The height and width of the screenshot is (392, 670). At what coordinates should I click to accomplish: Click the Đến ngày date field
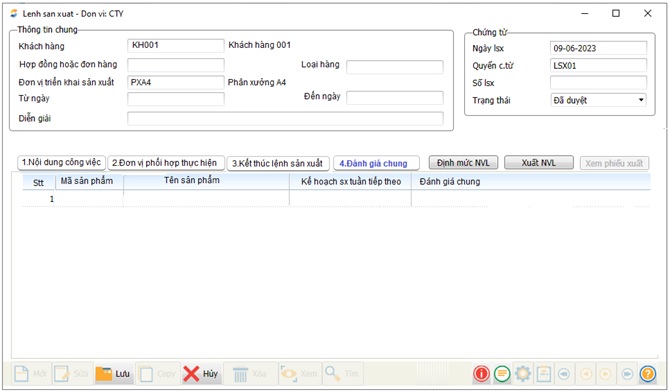coord(394,98)
